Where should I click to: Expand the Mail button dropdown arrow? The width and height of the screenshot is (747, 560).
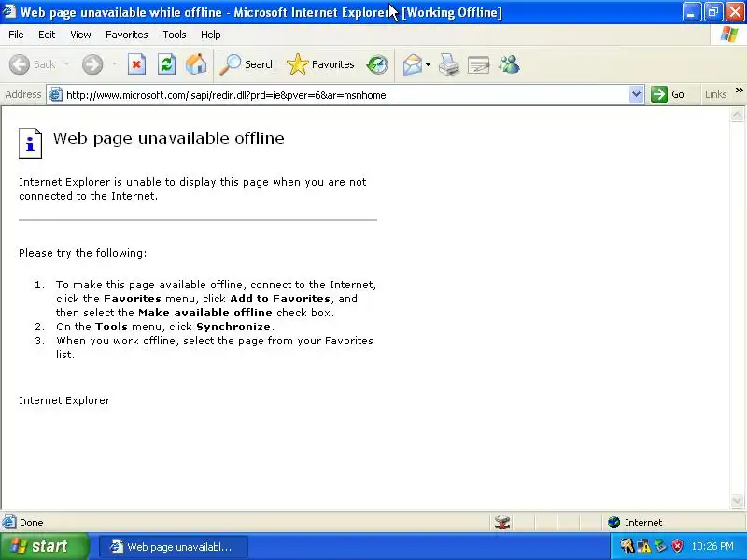428,64
